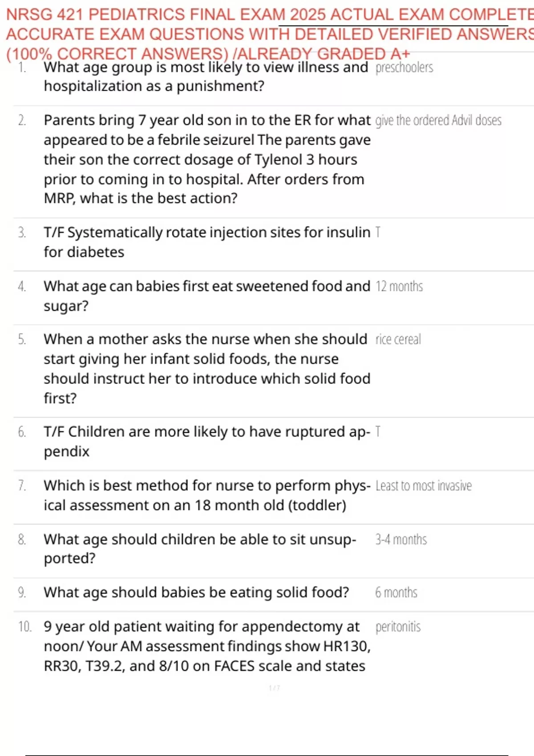The width and height of the screenshot is (534, 756).
Task: Click the answer "give the ordered Advil doses"
Action: pos(438,121)
